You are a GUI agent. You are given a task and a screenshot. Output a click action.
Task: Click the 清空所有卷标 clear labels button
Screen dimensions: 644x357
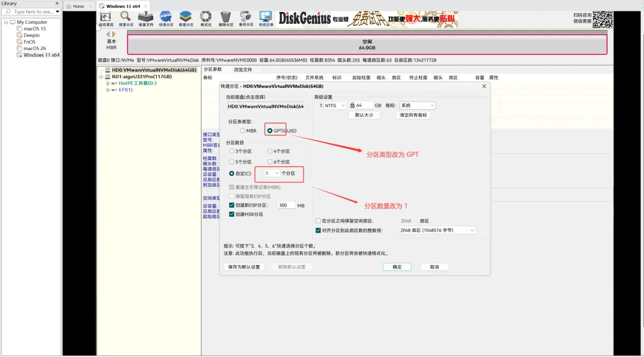[x=414, y=115]
